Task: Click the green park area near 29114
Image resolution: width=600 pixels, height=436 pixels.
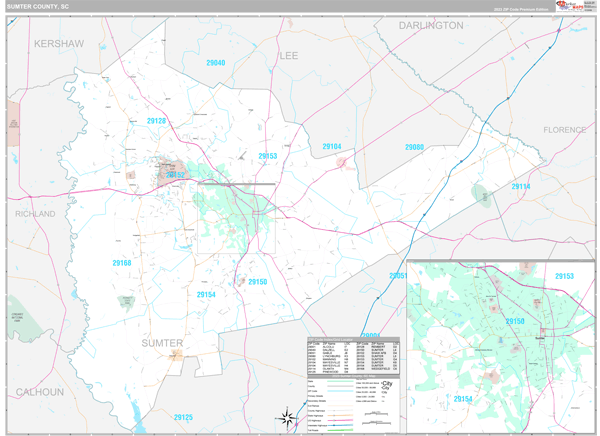Action: (x=481, y=193)
